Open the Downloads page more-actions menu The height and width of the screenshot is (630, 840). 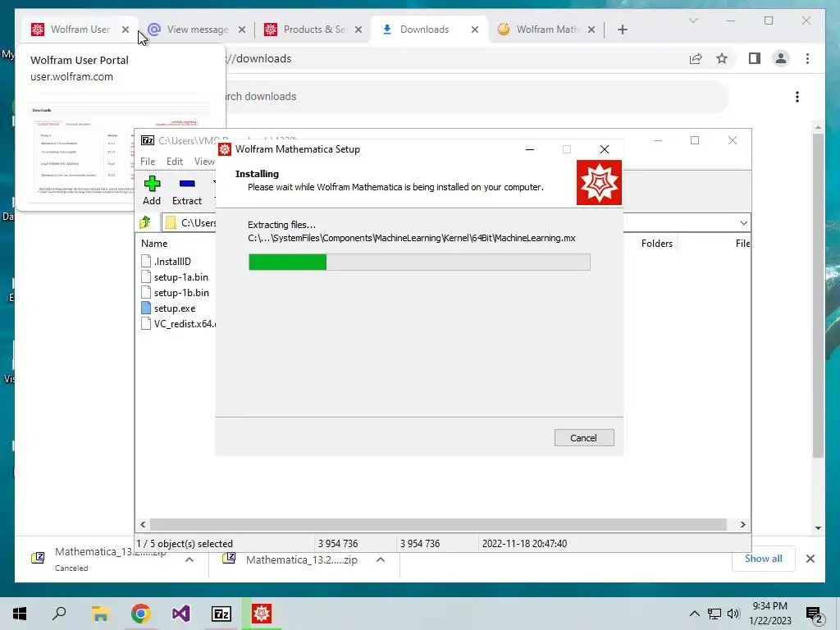(x=797, y=97)
